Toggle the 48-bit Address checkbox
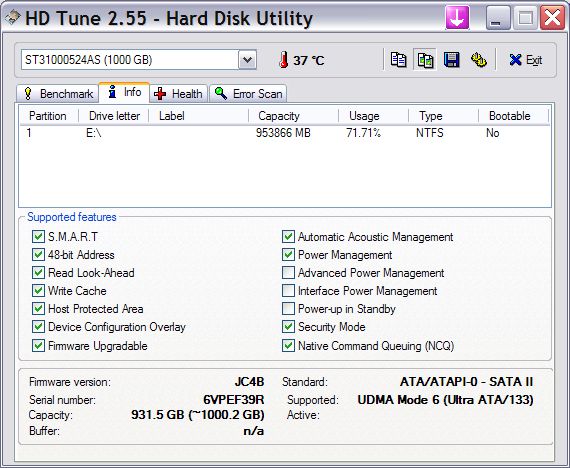The width and height of the screenshot is (570, 468). click(x=38, y=255)
